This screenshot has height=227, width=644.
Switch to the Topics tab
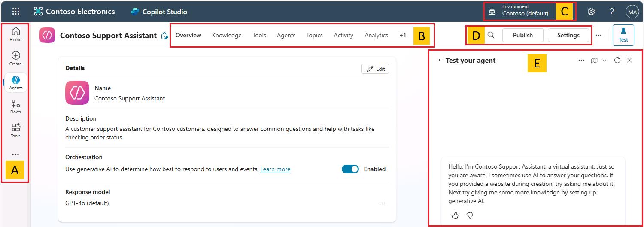(314, 35)
